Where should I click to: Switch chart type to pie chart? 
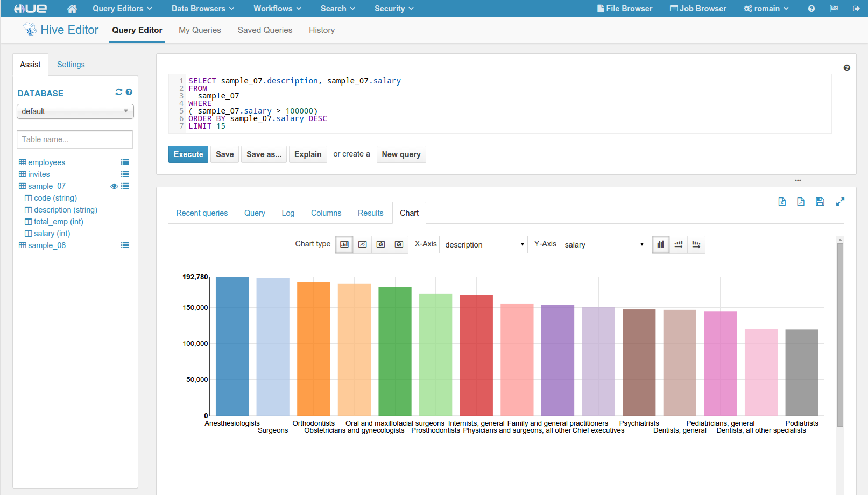(x=380, y=244)
